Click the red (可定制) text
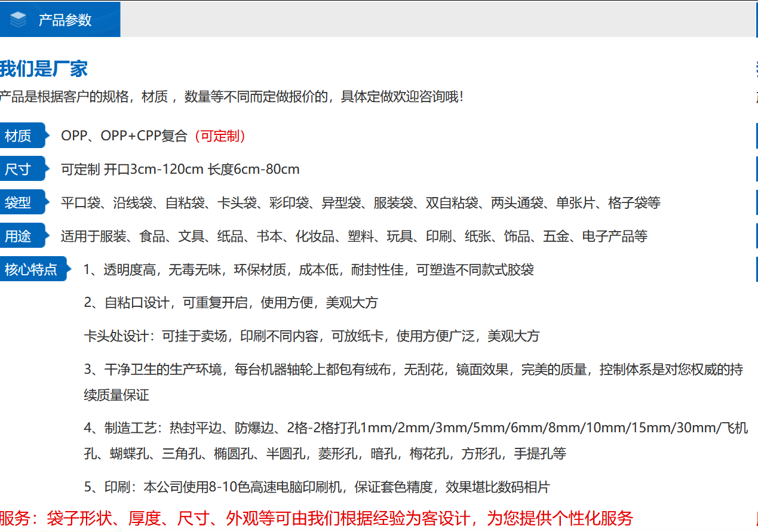The height and width of the screenshot is (532, 758). pyautogui.click(x=220, y=136)
